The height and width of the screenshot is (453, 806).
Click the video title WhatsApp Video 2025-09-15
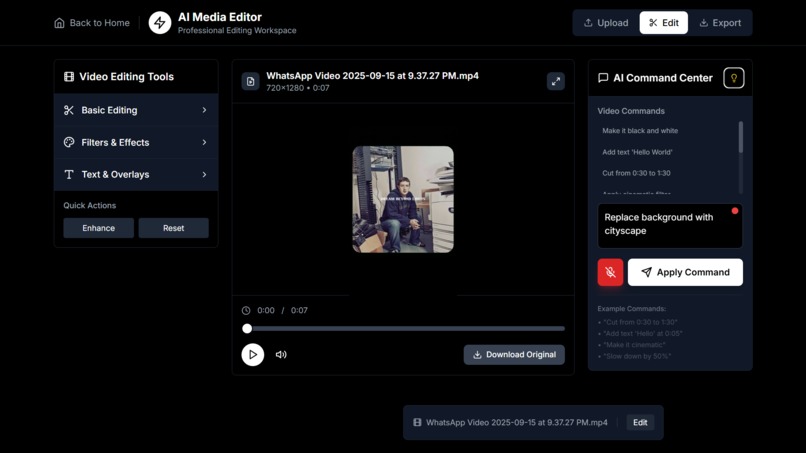coord(372,76)
